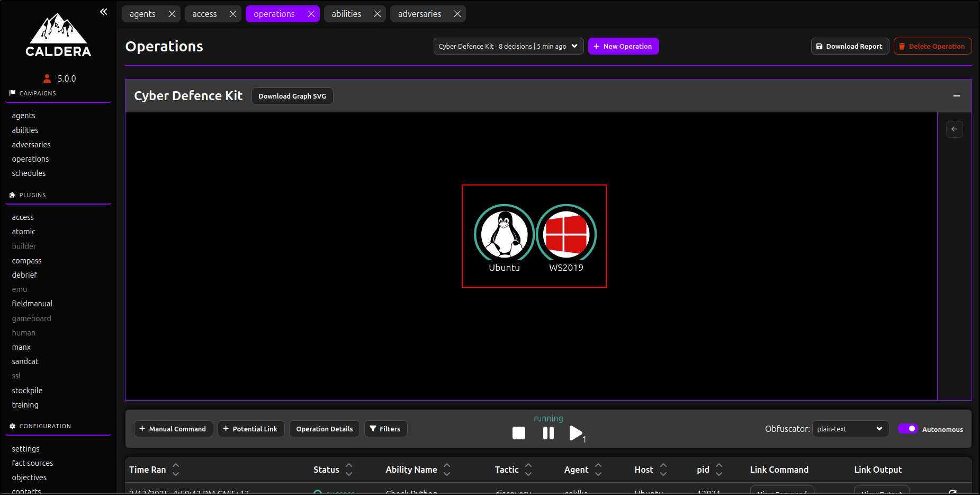Download the operation report

(x=849, y=46)
